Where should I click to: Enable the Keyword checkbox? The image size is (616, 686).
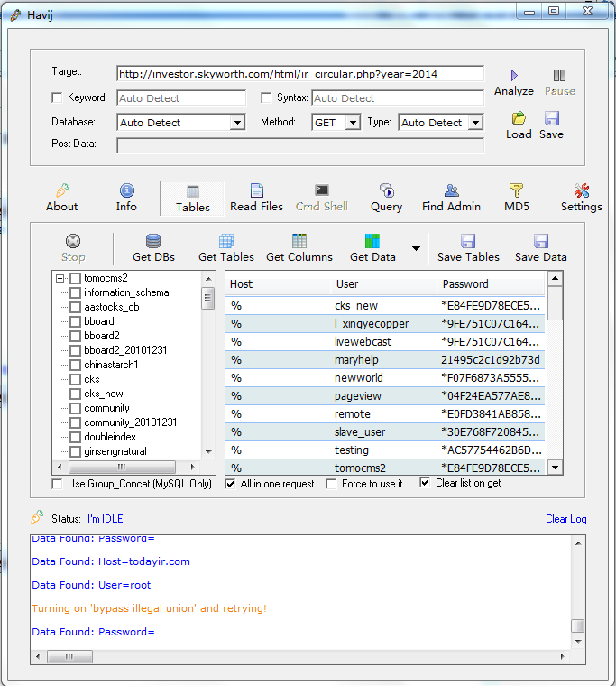(x=57, y=97)
